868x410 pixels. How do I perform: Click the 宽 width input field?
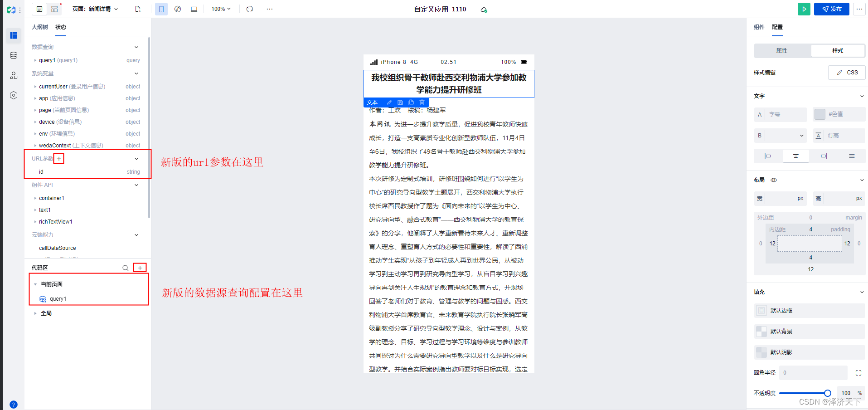pos(781,199)
